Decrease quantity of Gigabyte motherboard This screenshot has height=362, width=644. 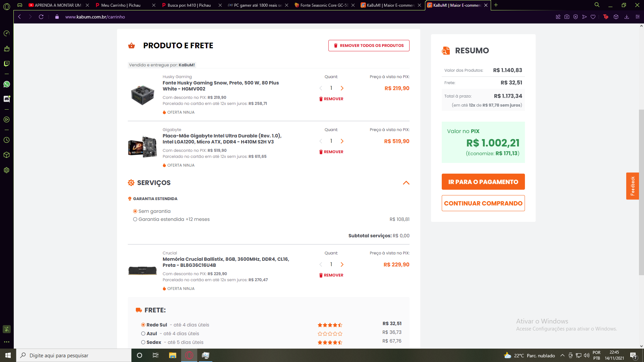(321, 141)
